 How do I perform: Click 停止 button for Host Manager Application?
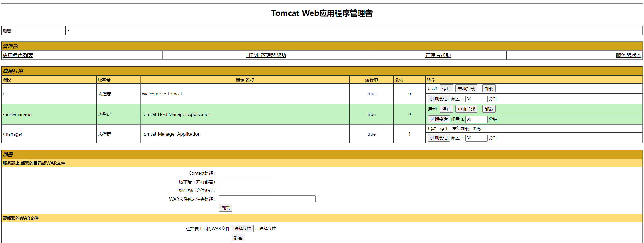[446, 109]
